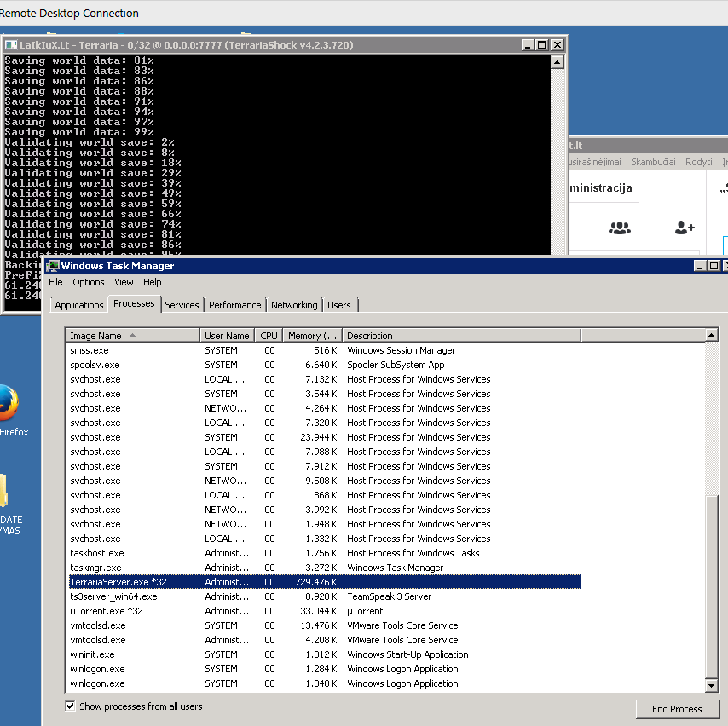Minimize the Terraria console window
The width and height of the screenshot is (728, 726).
click(x=527, y=45)
